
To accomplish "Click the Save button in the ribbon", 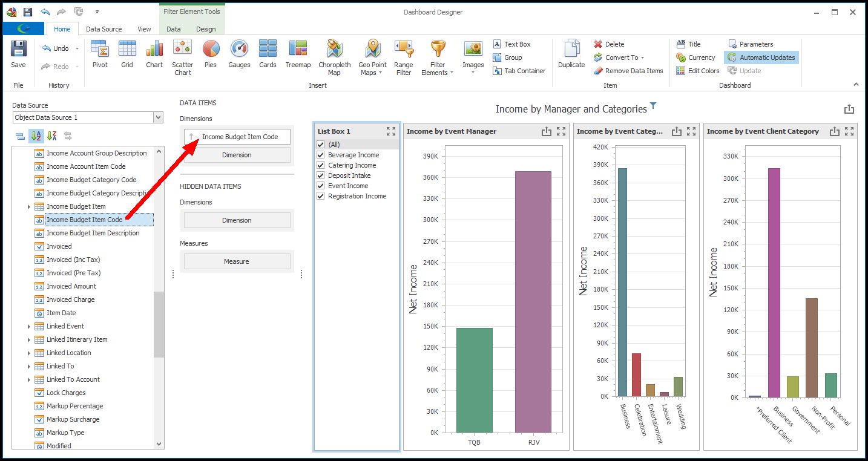I will (x=19, y=54).
